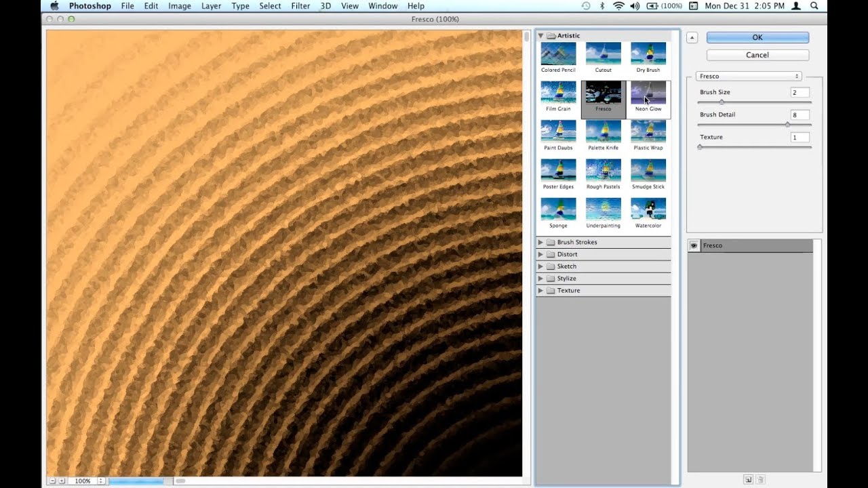The width and height of the screenshot is (868, 488).
Task: Open the Fresco filter name dropdown
Action: click(749, 76)
